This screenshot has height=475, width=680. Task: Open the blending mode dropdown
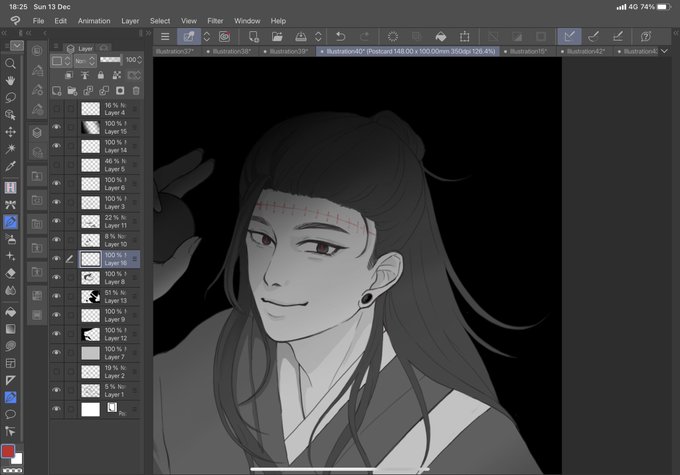pyautogui.click(x=85, y=61)
